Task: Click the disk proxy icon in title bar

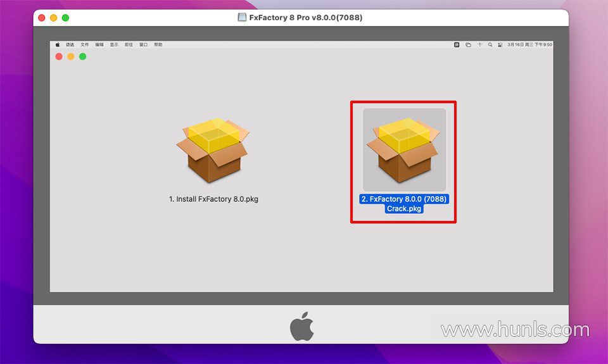Action: [x=242, y=18]
